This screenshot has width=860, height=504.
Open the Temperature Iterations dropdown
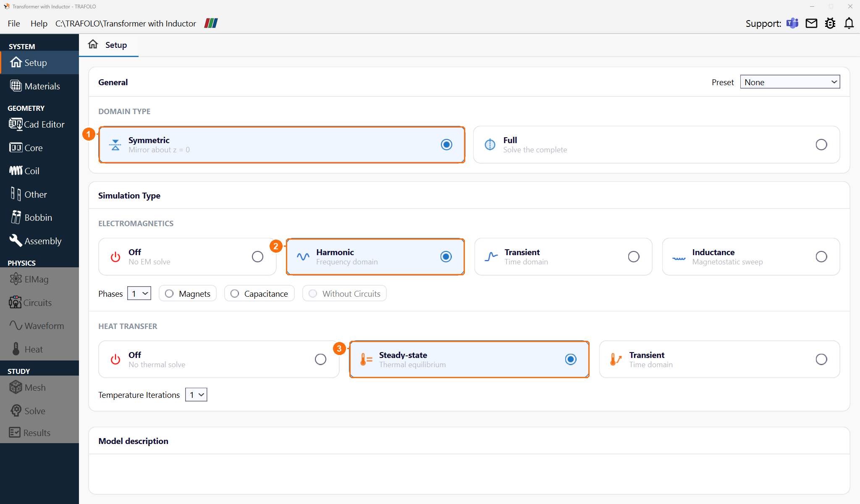pyautogui.click(x=196, y=394)
